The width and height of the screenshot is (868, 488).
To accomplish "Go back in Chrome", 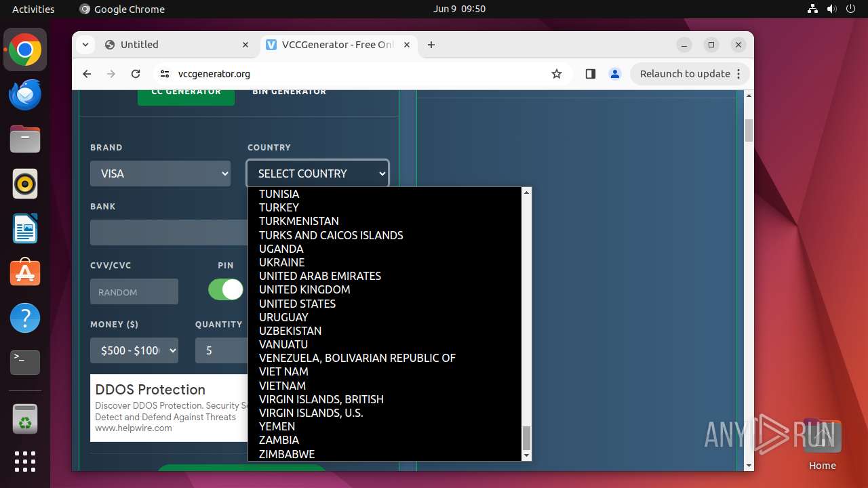I will tap(87, 74).
